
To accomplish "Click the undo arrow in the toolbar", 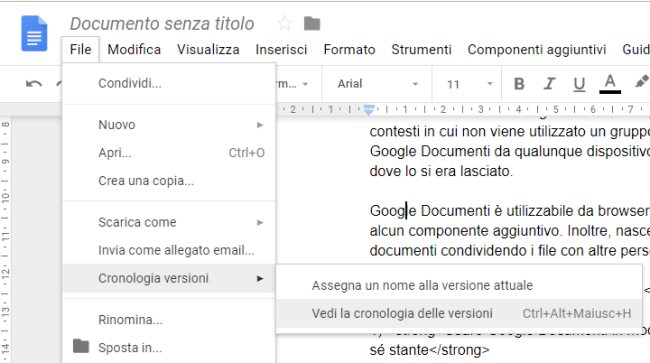I will click(34, 84).
